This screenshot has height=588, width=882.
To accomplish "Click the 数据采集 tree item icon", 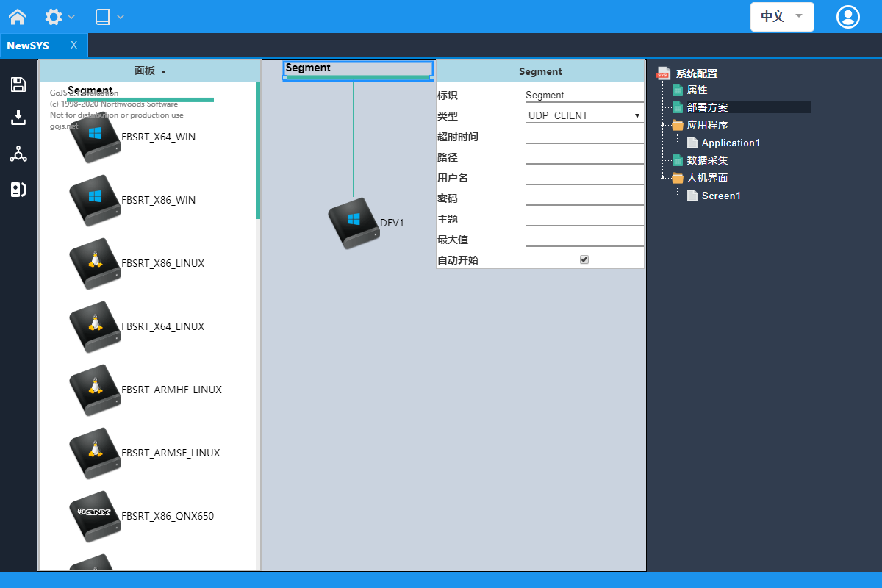I will click(678, 160).
